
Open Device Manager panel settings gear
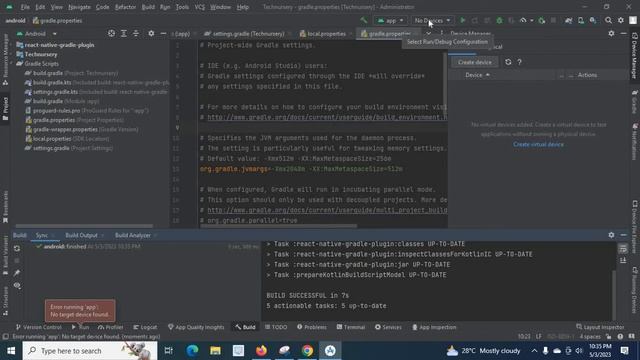click(x=611, y=33)
